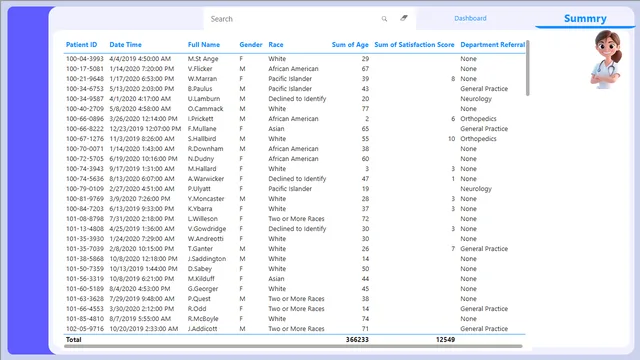Select patient ID 100-79-0109

tap(85, 189)
